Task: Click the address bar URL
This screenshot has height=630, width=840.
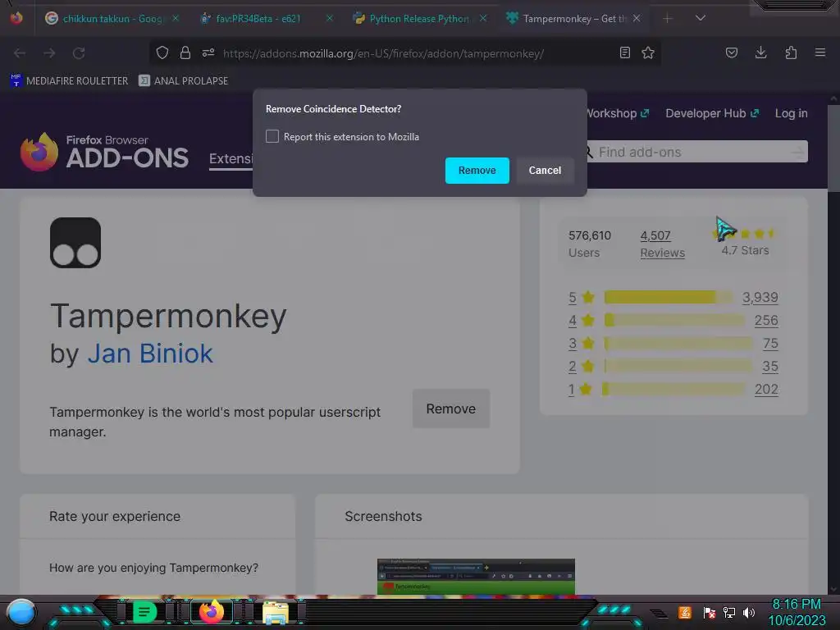Action: point(383,53)
